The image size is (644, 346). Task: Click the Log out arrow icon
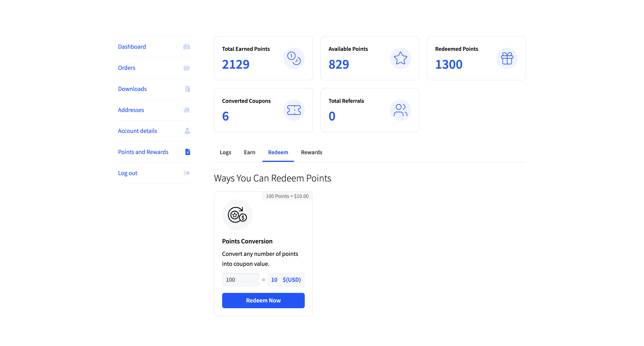tap(187, 173)
